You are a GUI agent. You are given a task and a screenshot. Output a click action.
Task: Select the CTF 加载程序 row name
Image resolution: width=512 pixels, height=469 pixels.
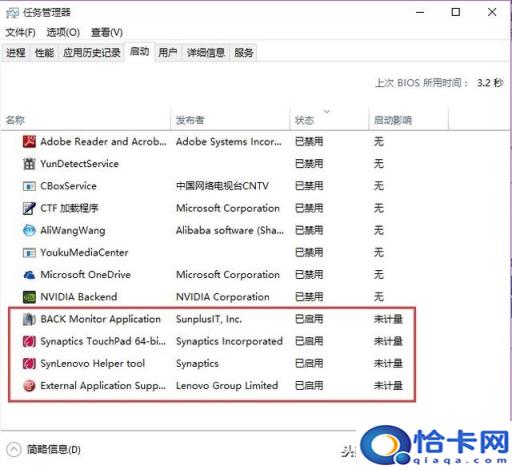69,208
